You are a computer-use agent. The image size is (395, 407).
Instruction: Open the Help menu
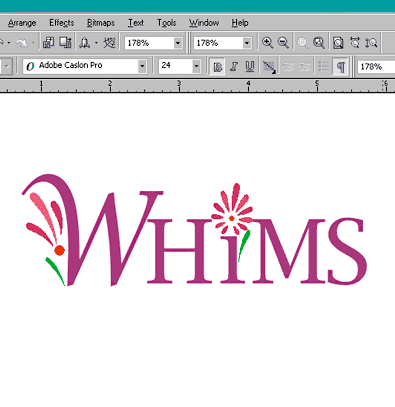click(x=240, y=23)
